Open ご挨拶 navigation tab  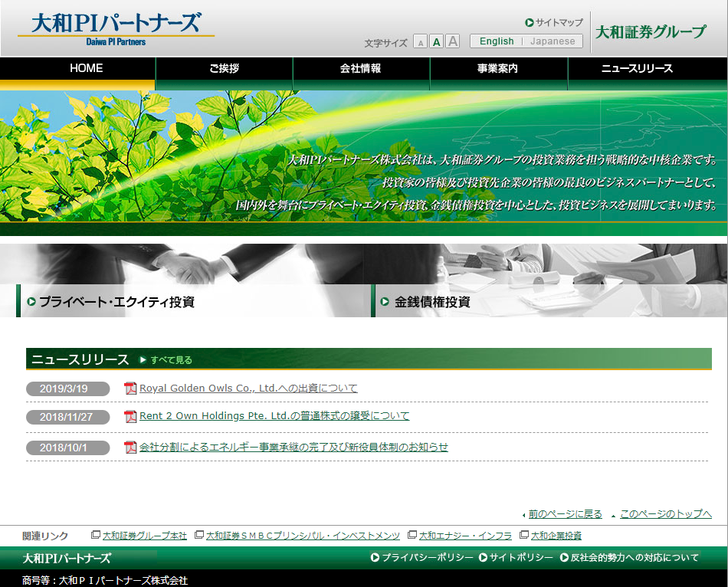[x=225, y=74]
